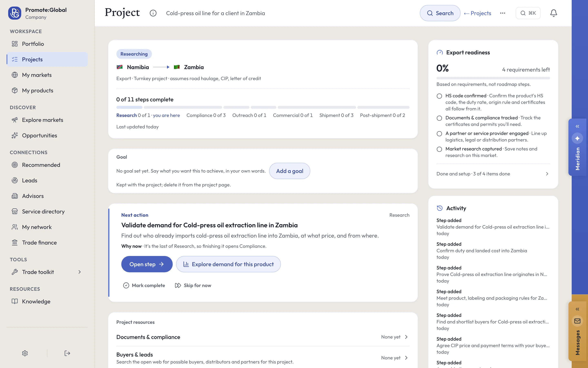Click the Mark complete check icon
This screenshot has height=368, width=588.
[x=126, y=285]
